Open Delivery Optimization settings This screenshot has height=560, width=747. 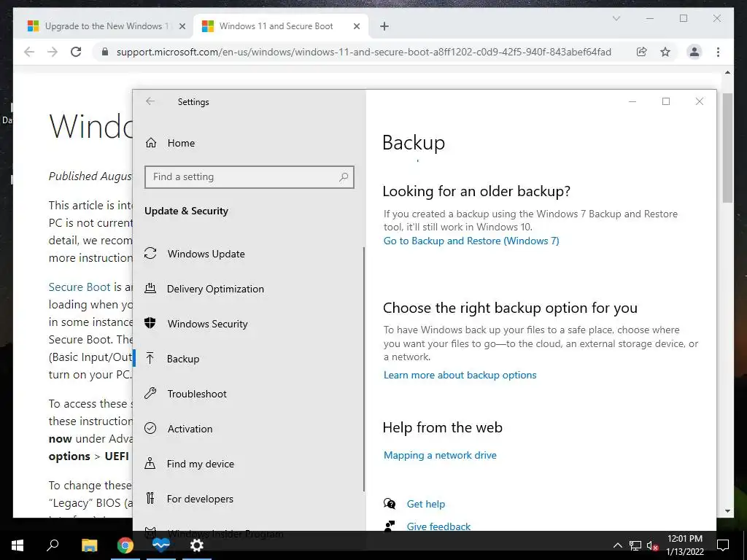click(x=215, y=289)
